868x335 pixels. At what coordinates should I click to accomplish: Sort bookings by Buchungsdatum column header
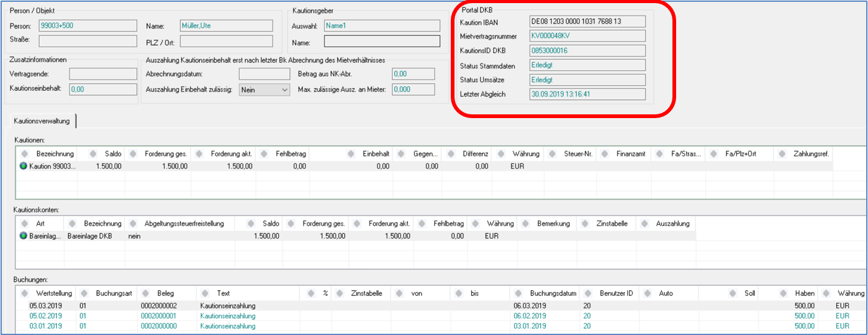553,293
